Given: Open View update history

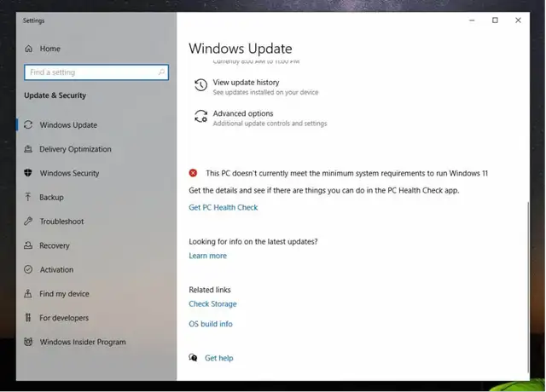Looking at the screenshot, I should tap(246, 83).
